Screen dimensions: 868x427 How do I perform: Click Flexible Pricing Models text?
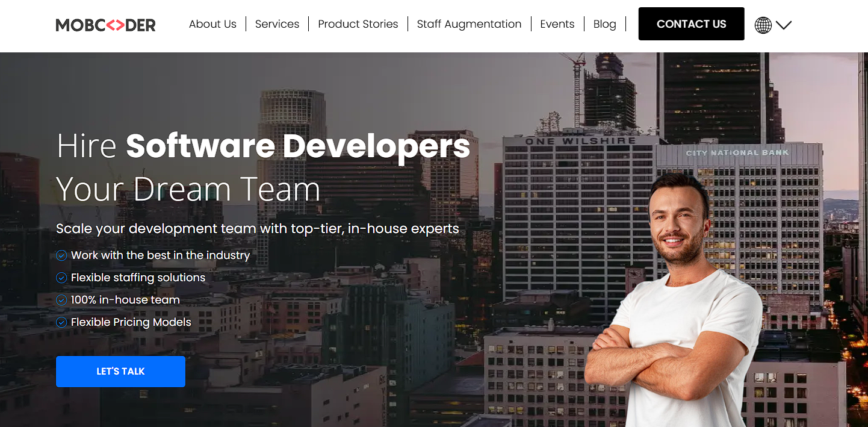tap(131, 322)
